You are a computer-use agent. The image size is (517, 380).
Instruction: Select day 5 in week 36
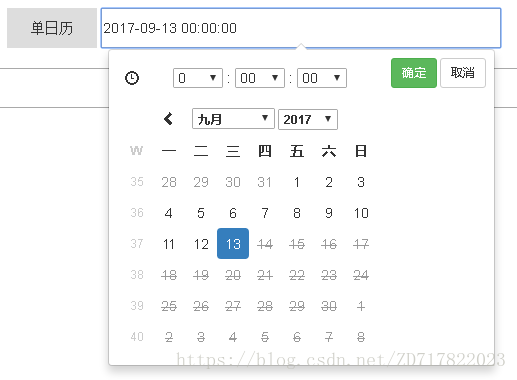click(x=201, y=213)
